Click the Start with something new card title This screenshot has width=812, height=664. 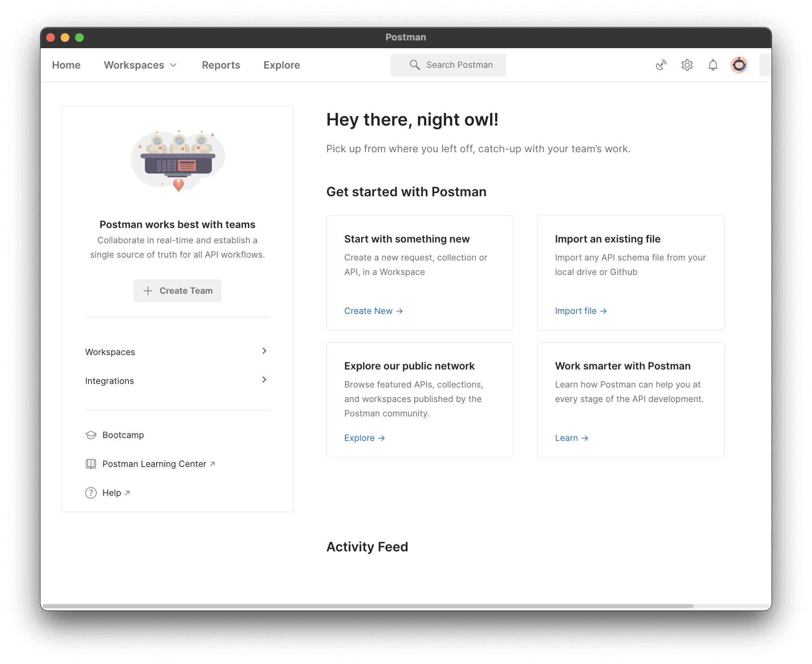tap(407, 239)
